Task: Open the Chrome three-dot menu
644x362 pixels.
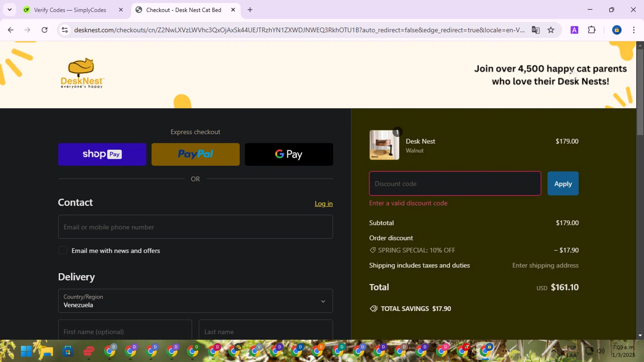Action: [x=634, y=30]
